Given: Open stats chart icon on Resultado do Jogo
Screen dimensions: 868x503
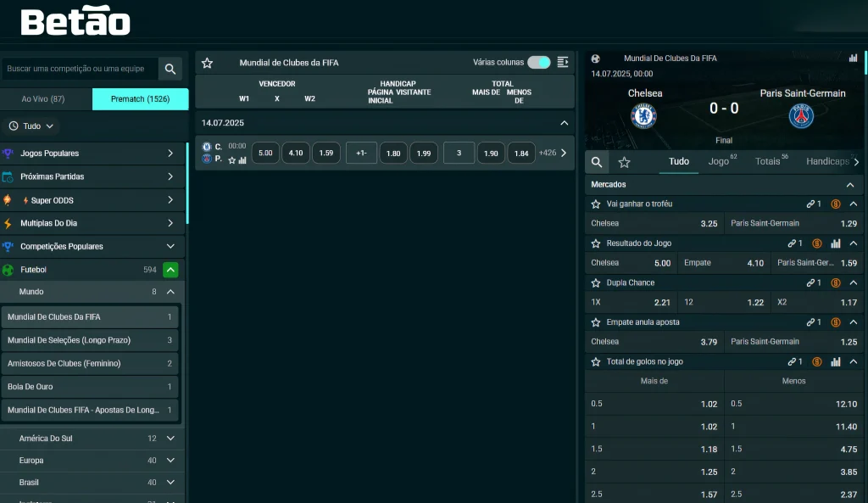Looking at the screenshot, I should click(x=835, y=243).
